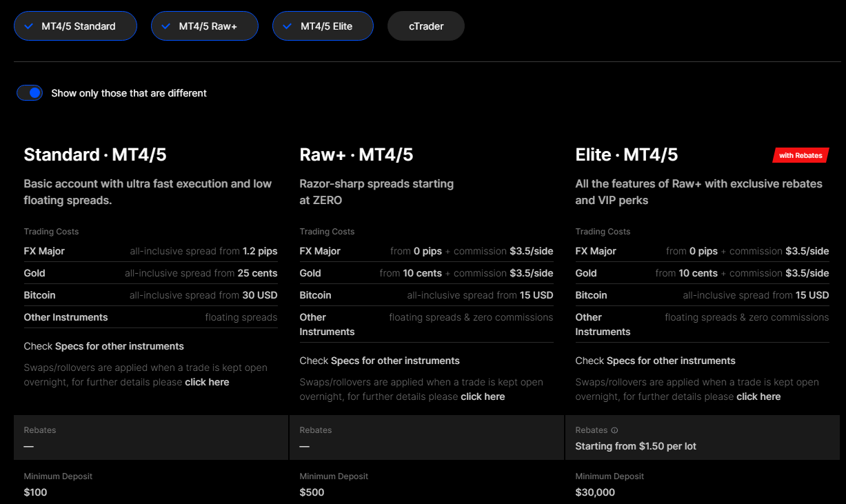846x504 pixels.
Task: Click the 'Raw+ · MT4/5' heading
Action: click(x=356, y=154)
